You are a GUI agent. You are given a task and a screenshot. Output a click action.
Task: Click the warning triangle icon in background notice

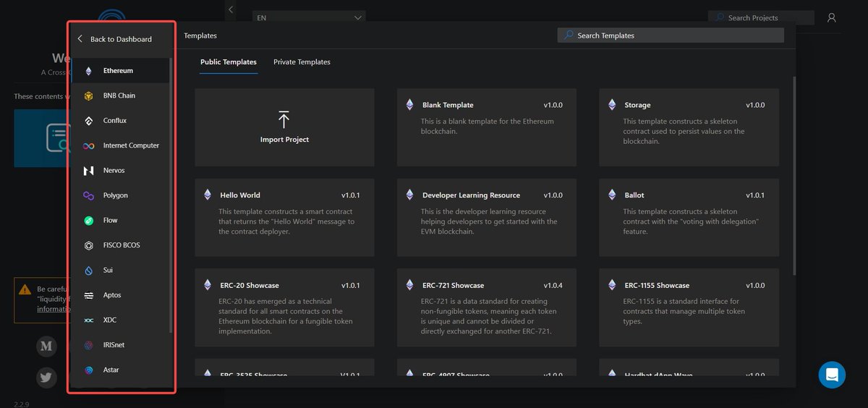[25, 289]
